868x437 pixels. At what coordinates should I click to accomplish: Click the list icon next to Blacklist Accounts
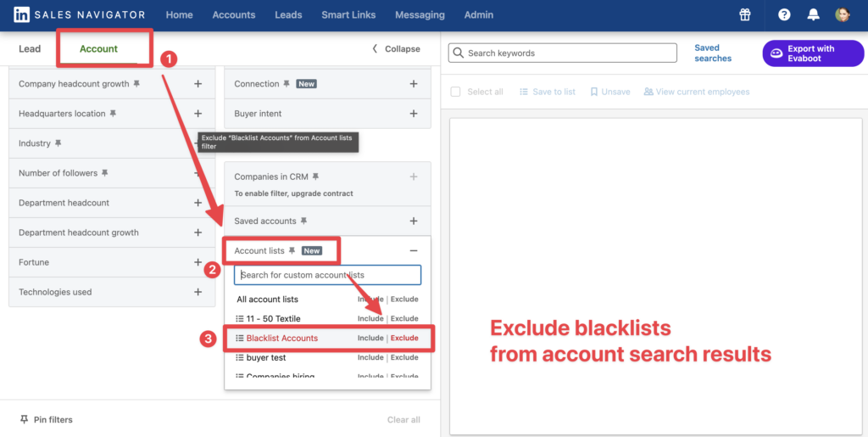[240, 338]
